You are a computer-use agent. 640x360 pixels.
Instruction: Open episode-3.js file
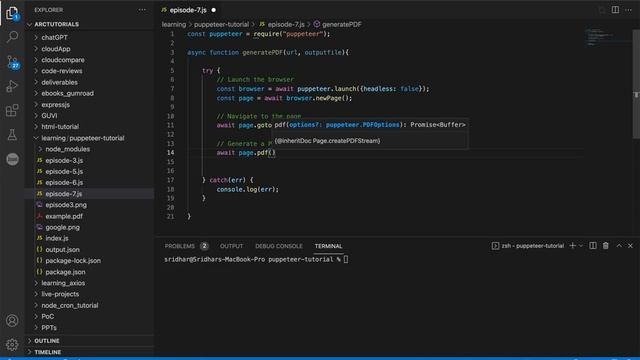tap(64, 160)
